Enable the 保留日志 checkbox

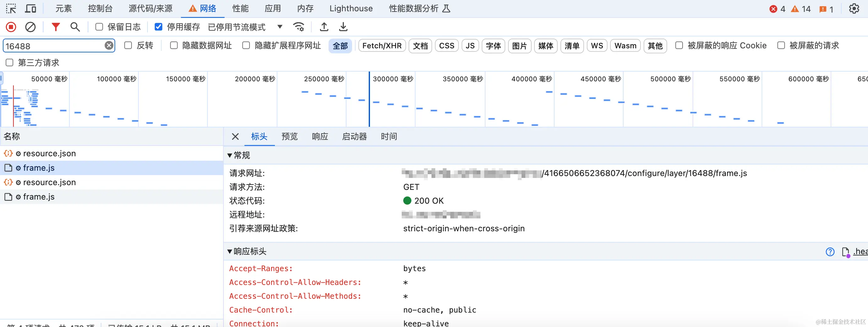[x=99, y=27]
